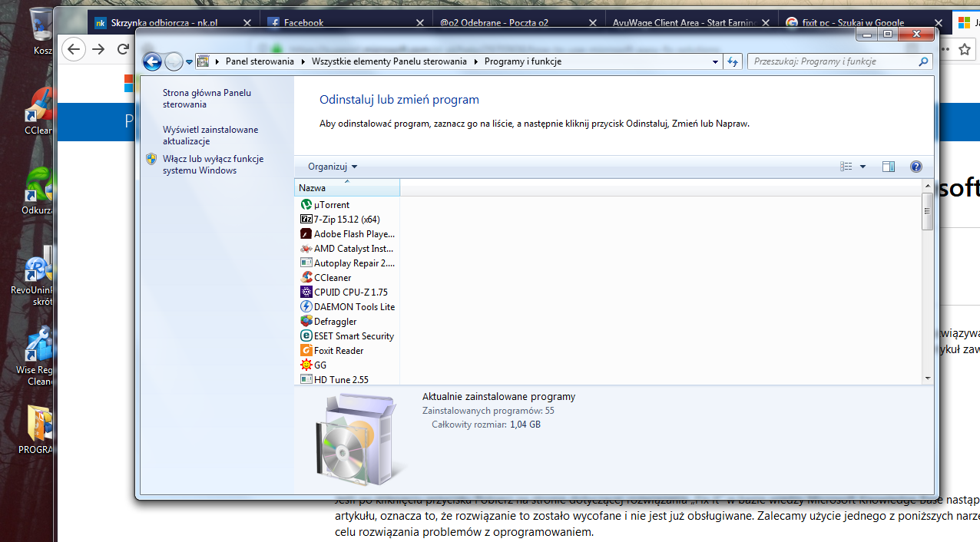Click the magnifier icon in the search box
The height and width of the screenshot is (542, 980).
[924, 61]
